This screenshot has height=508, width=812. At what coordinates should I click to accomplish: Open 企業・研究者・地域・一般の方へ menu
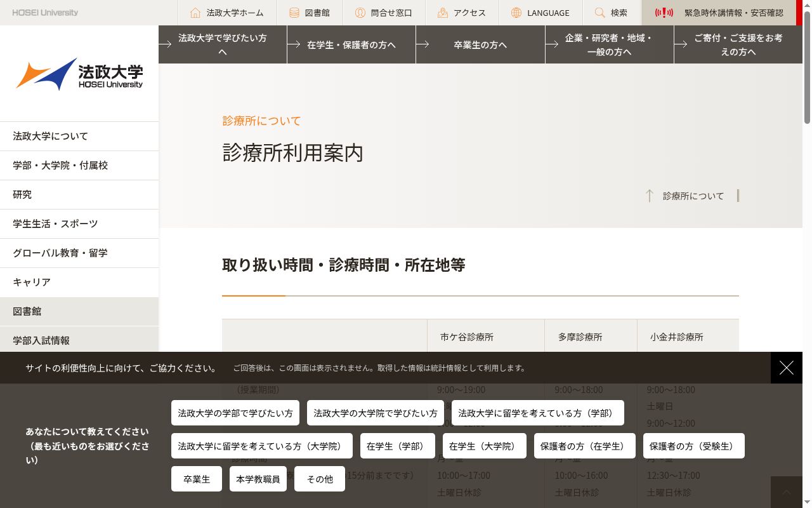(610, 44)
